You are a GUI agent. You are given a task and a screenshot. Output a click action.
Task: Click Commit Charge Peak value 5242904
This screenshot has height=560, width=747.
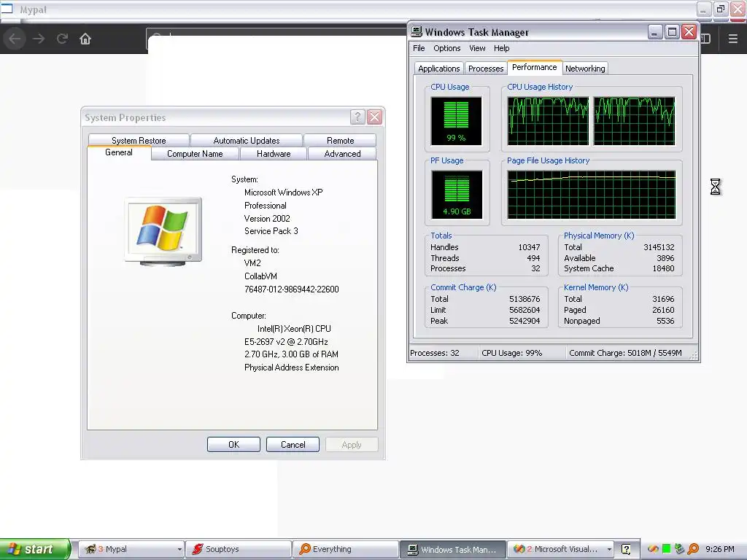525,321
